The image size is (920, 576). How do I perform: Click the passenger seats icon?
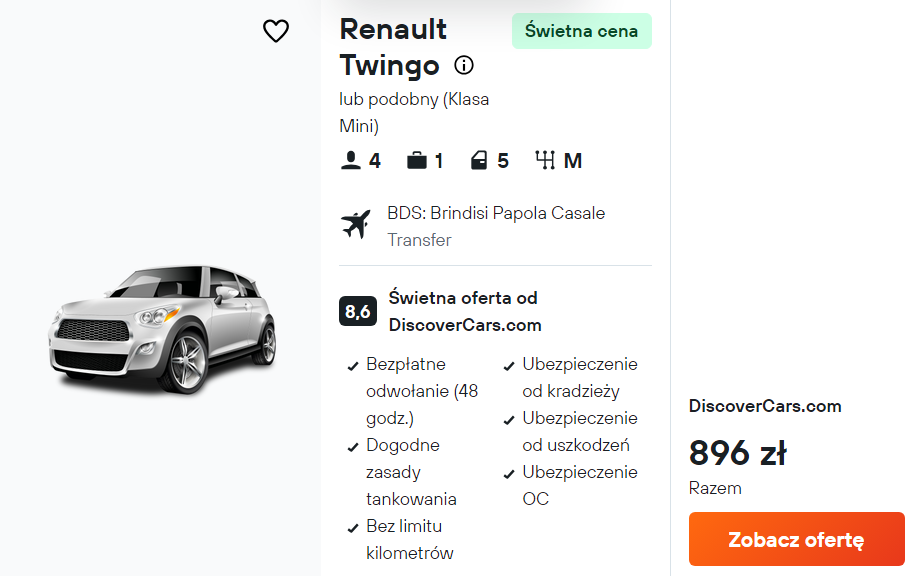click(350, 161)
